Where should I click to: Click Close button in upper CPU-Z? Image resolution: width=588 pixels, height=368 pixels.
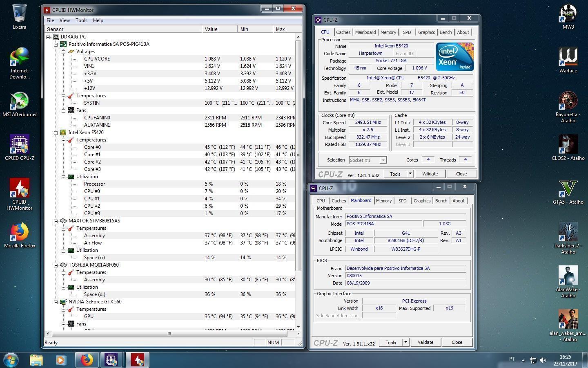point(461,174)
